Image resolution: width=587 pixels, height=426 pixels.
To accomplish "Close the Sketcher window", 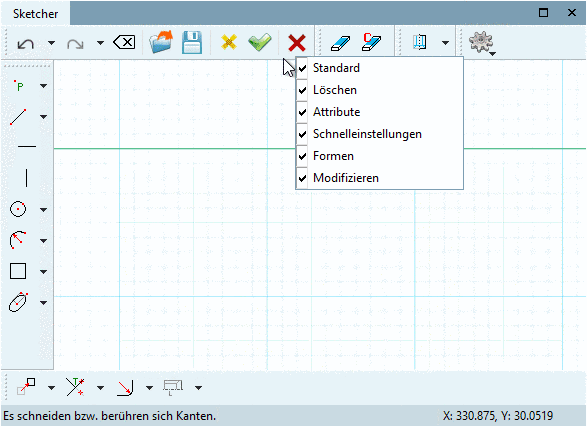I will pyautogui.click(x=572, y=13).
